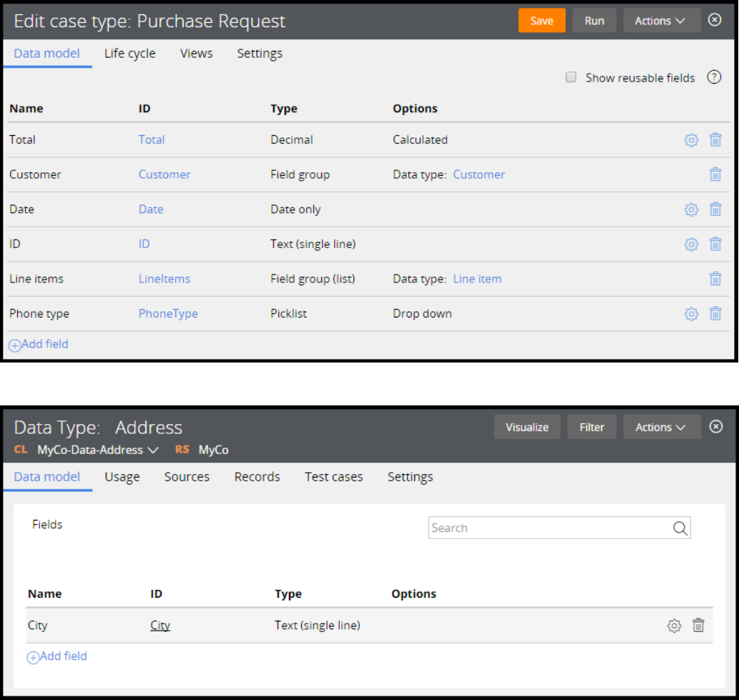Open settings gear for City field
Viewport: 739px width, 700px height.
coord(674,626)
